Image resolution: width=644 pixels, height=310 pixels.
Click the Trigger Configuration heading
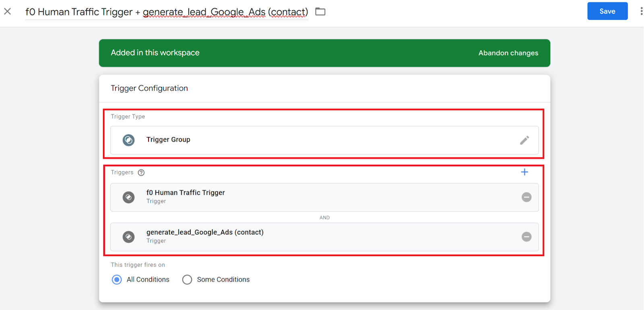click(149, 88)
